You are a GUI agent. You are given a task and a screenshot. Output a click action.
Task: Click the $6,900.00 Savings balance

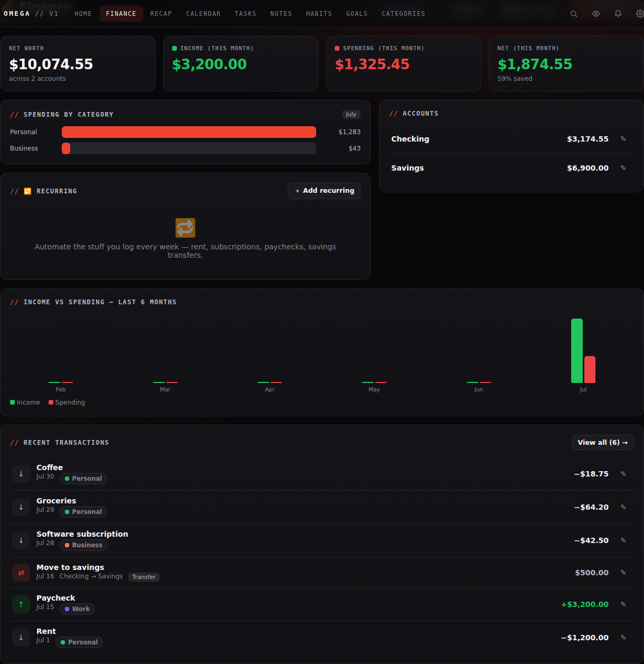(588, 168)
